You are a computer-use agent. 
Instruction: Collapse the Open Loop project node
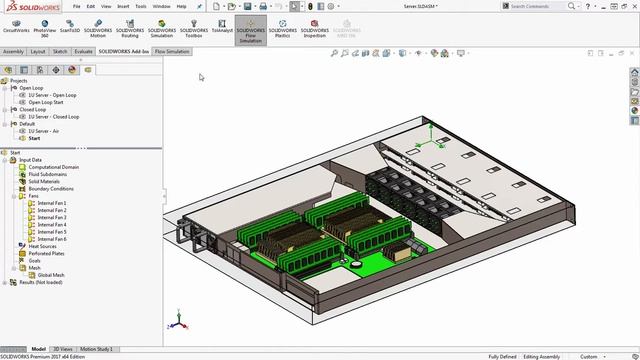5,88
